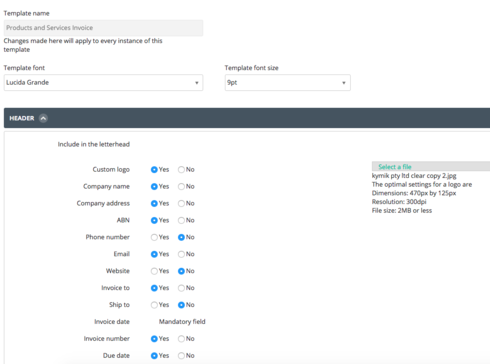The image size is (490, 364).
Task: Select Yes for Invoice number
Action: coord(154,339)
